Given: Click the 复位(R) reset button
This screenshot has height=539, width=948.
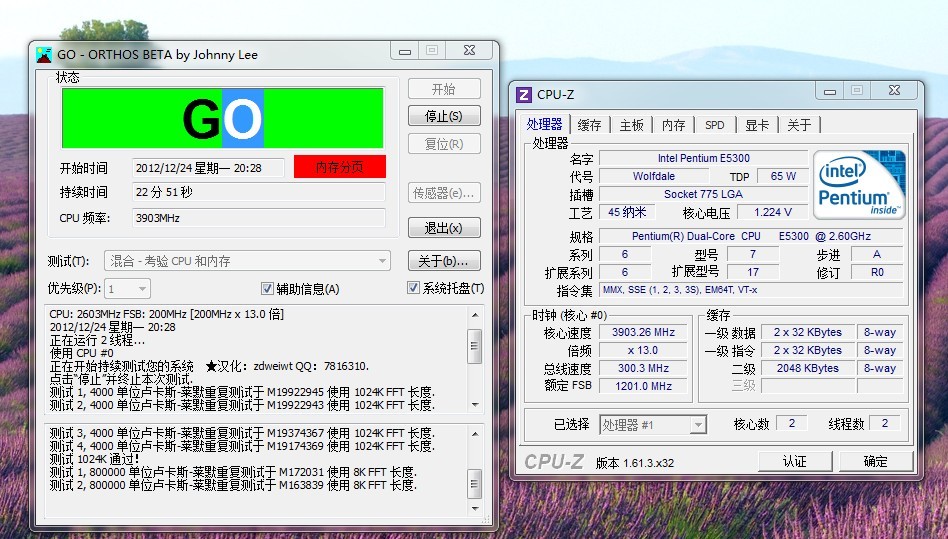Looking at the screenshot, I should click(x=444, y=144).
